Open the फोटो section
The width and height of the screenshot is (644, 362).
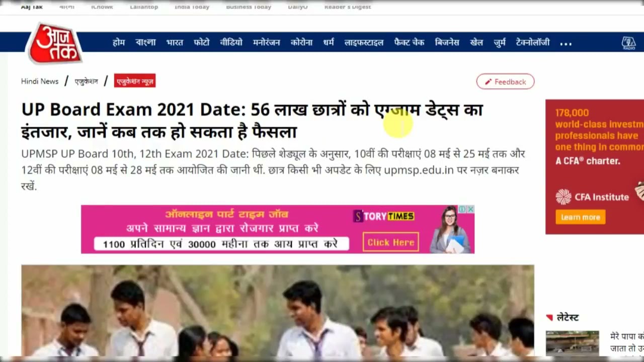click(x=201, y=42)
